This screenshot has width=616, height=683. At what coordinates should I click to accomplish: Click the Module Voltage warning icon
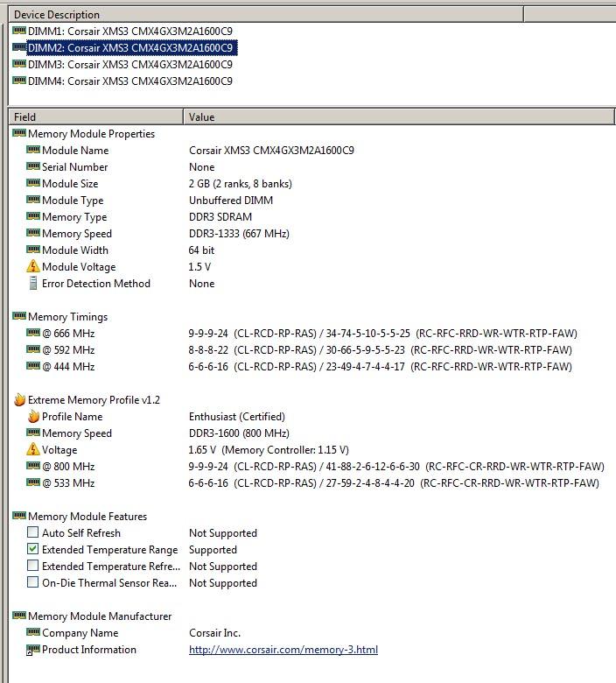[x=33, y=266]
